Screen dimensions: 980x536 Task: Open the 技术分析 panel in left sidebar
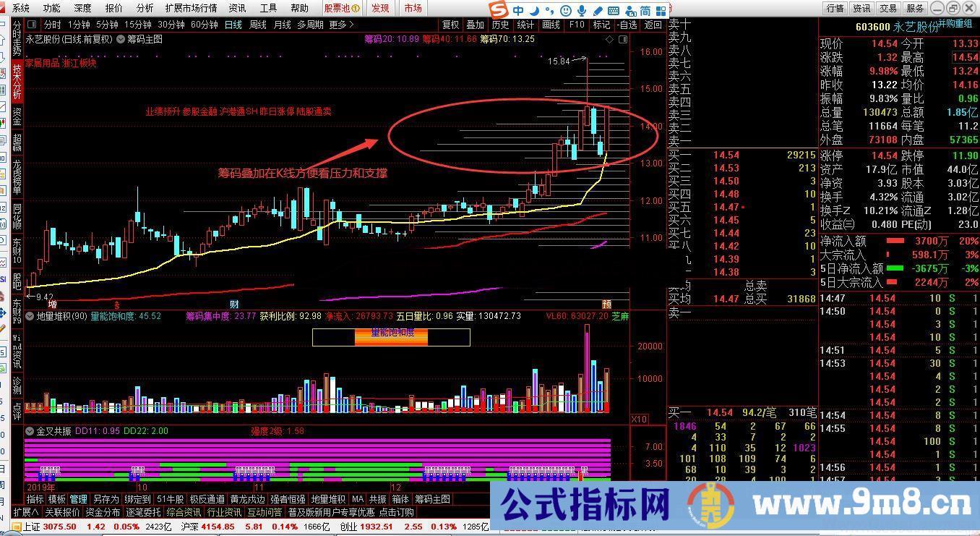pos(14,82)
